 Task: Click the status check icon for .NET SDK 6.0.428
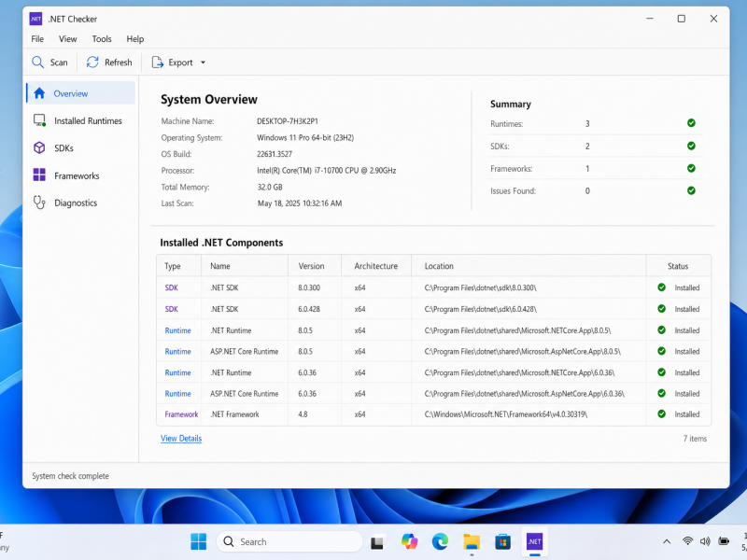click(x=662, y=309)
